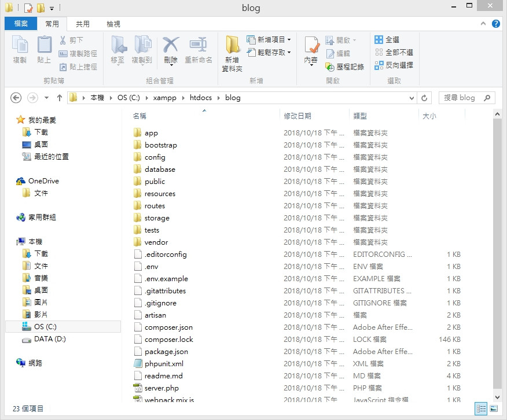Click the OS (C:) breadcrumb segment
507x420 pixels.
point(128,98)
